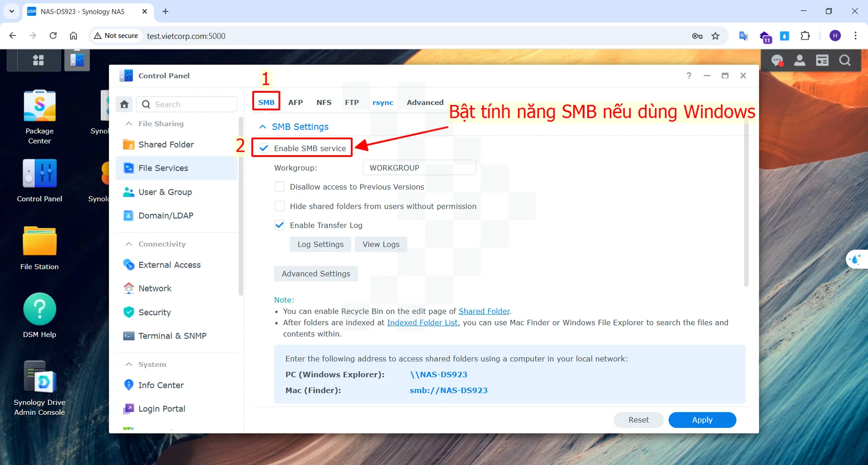Open External Access settings
This screenshot has height=465, width=868.
[176, 265]
